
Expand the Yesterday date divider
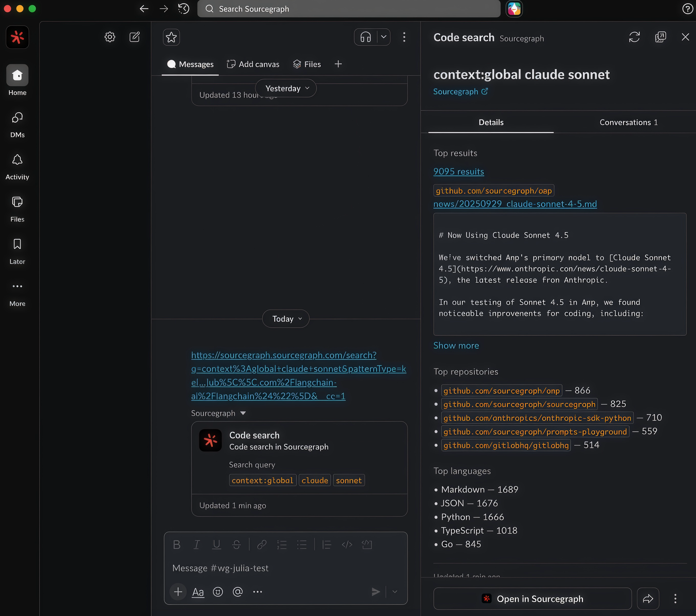[285, 88]
